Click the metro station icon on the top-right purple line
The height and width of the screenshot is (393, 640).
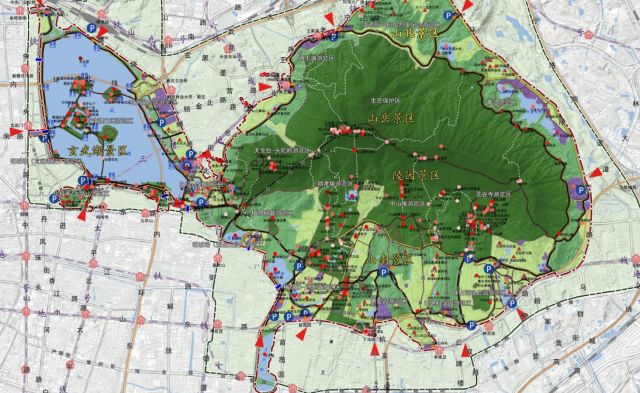click(x=588, y=35)
